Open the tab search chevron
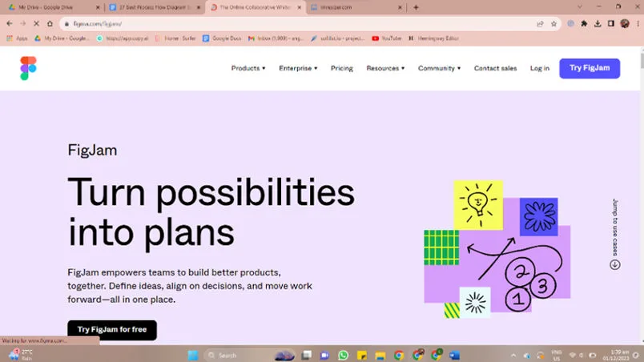The height and width of the screenshot is (362, 644). click(579, 7)
